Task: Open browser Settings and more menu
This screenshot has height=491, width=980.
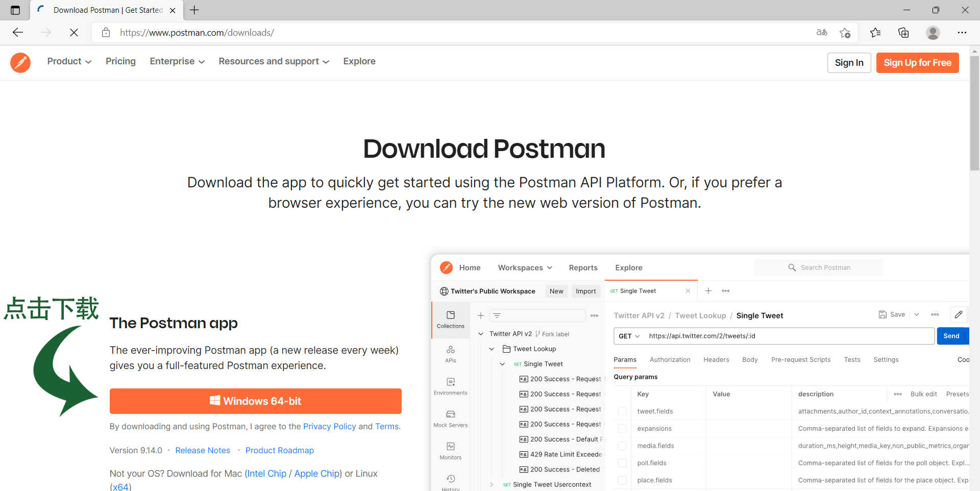Action: pyautogui.click(x=962, y=33)
